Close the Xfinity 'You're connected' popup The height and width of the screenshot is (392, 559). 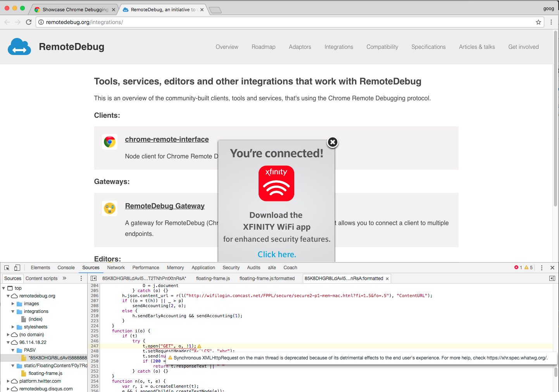pyautogui.click(x=333, y=142)
